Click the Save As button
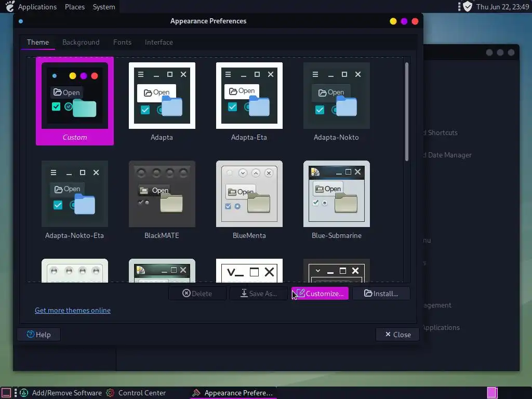532x399 pixels. pyautogui.click(x=259, y=294)
